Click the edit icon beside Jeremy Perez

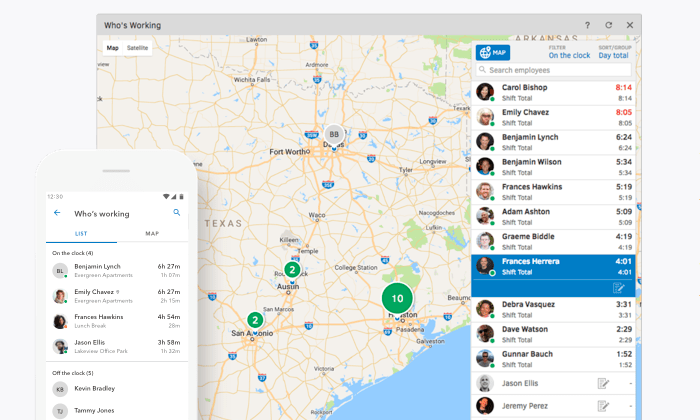(603, 406)
